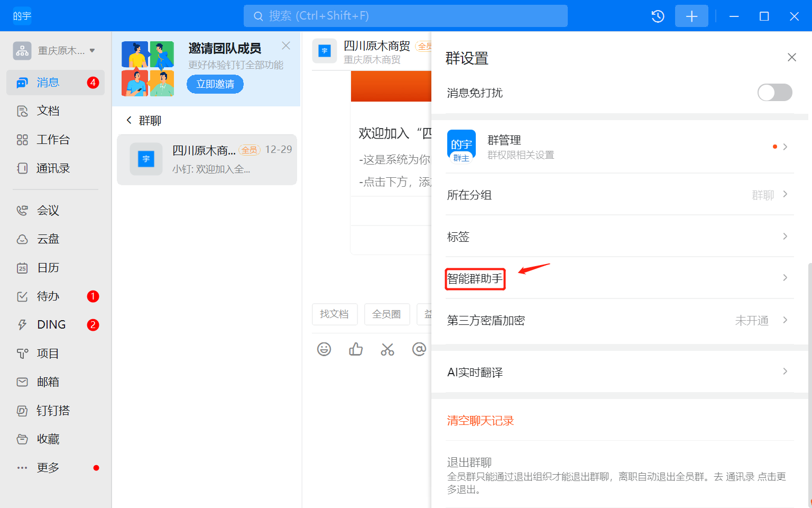
Task: Click the search box (Ctrl+Shift+F)
Action: coord(405,16)
